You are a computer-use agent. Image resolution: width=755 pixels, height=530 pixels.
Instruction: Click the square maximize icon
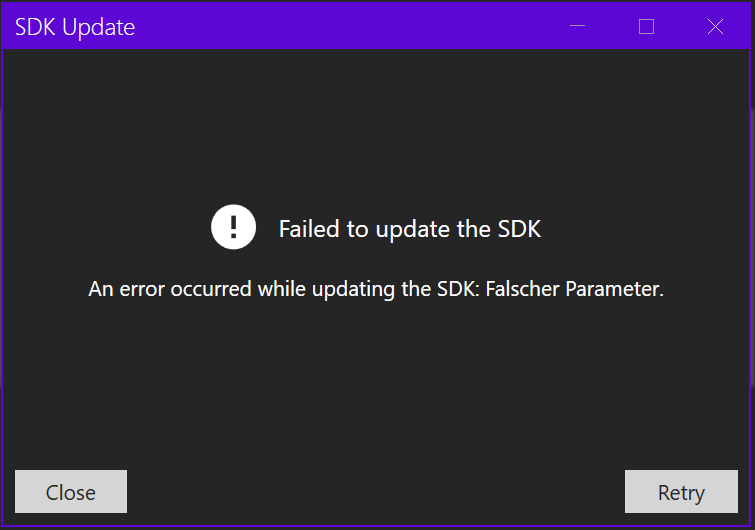point(646,27)
